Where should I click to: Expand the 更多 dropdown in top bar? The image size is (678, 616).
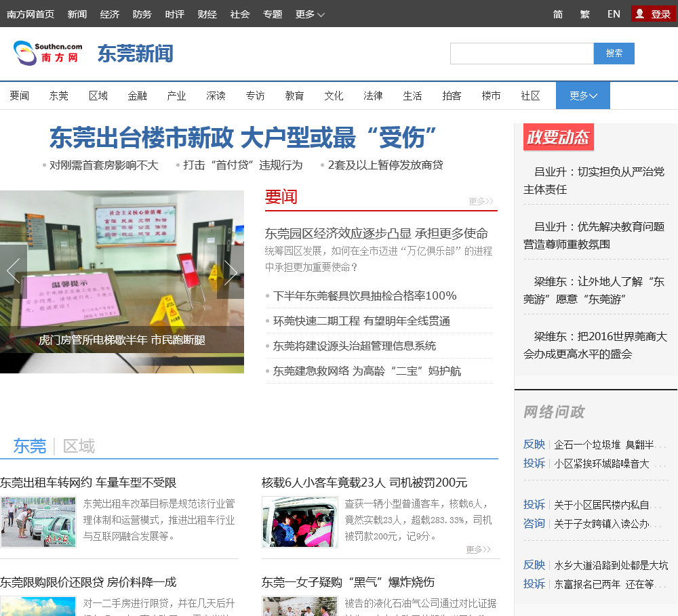pos(310,14)
